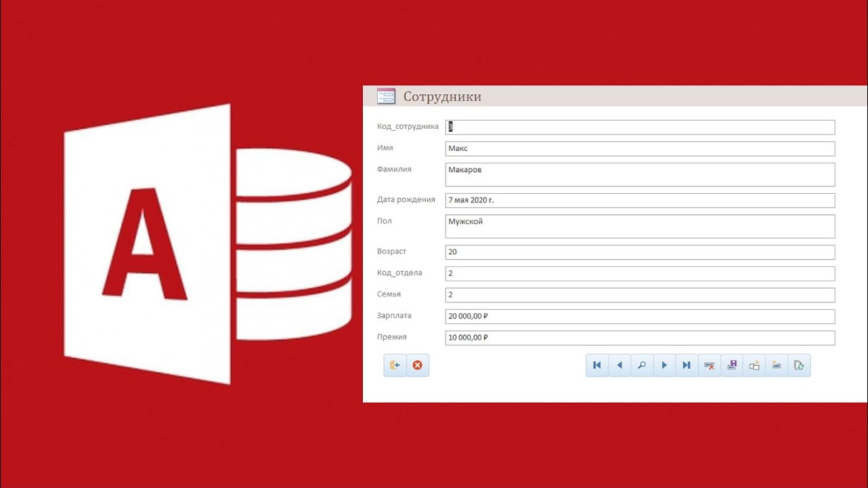868x488 pixels.
Task: Jump to the last record
Action: pos(686,365)
